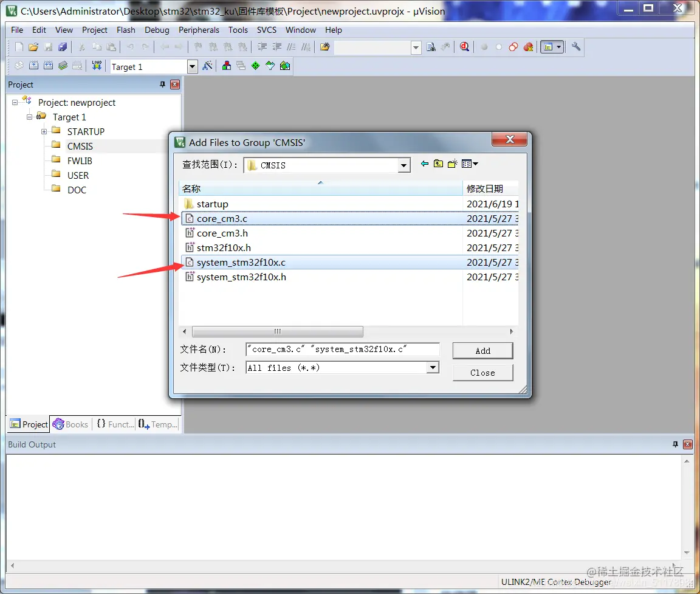Start the debug session with magnifier icon

click(x=465, y=47)
